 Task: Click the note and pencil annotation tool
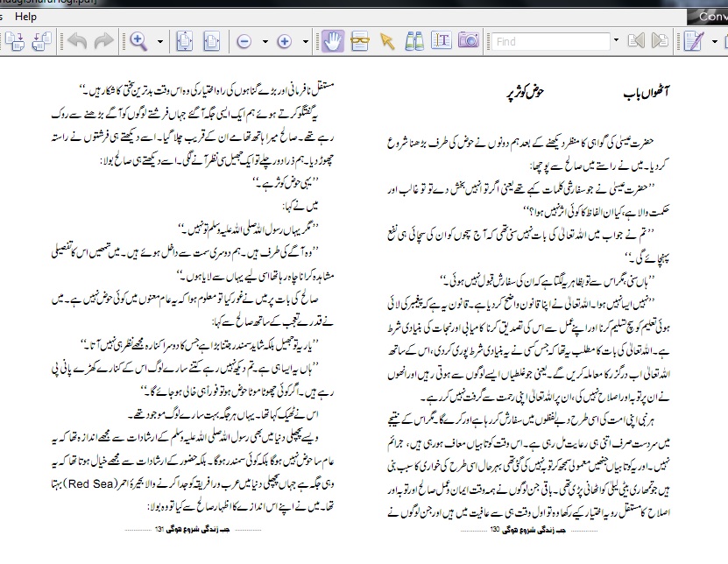tap(694, 41)
